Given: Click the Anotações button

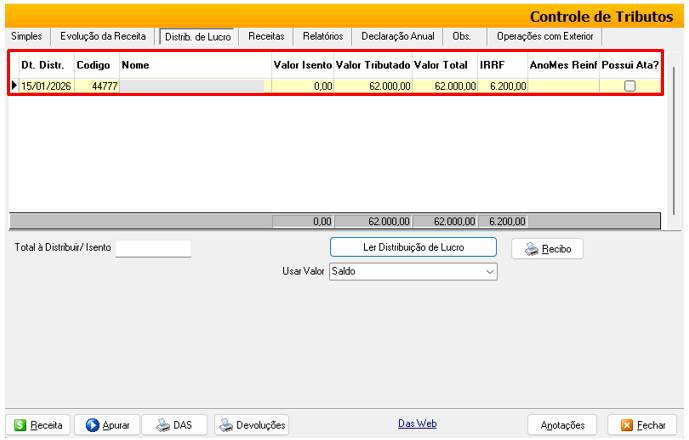Looking at the screenshot, I should (x=562, y=425).
